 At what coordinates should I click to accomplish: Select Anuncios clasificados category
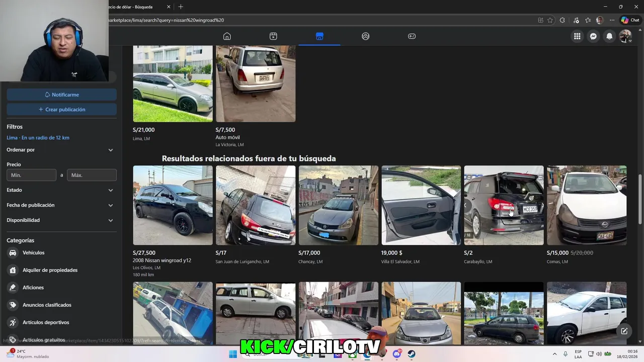61,305
